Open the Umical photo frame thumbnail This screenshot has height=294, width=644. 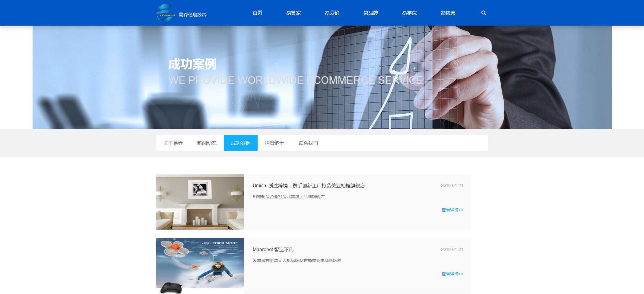pos(200,202)
